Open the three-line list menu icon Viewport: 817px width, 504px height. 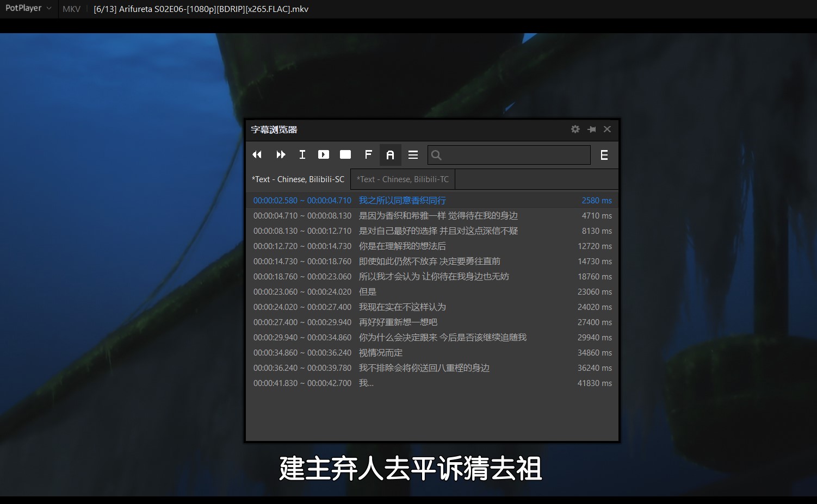pos(413,155)
